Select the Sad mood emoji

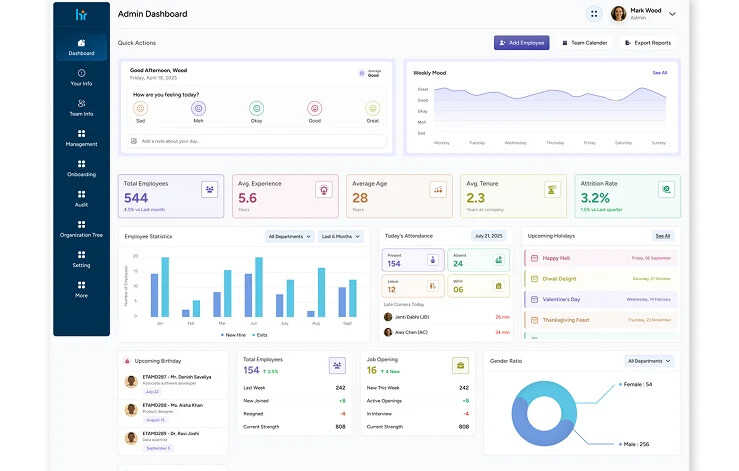(140, 108)
